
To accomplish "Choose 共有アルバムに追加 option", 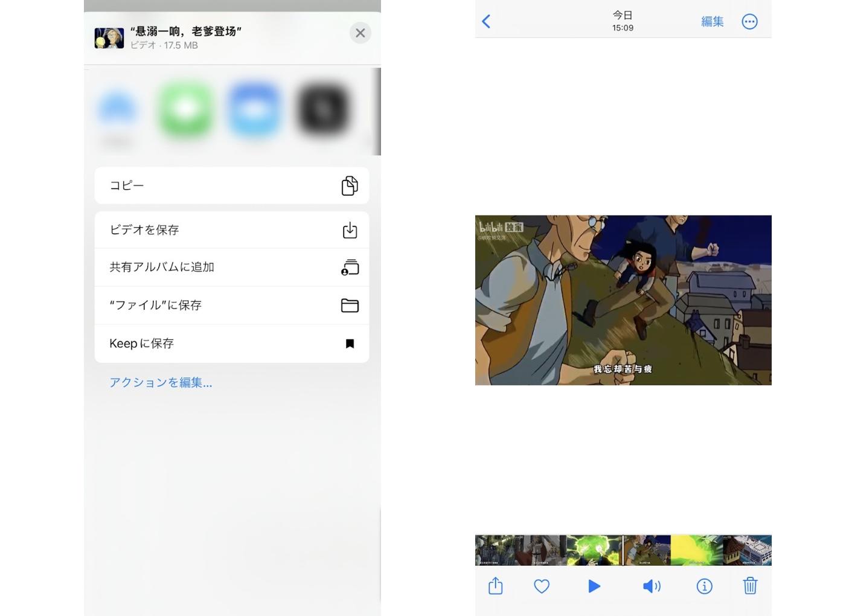I will [x=232, y=267].
